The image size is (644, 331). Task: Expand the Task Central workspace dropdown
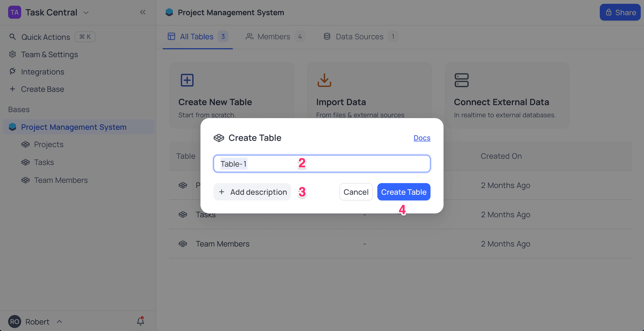point(86,12)
